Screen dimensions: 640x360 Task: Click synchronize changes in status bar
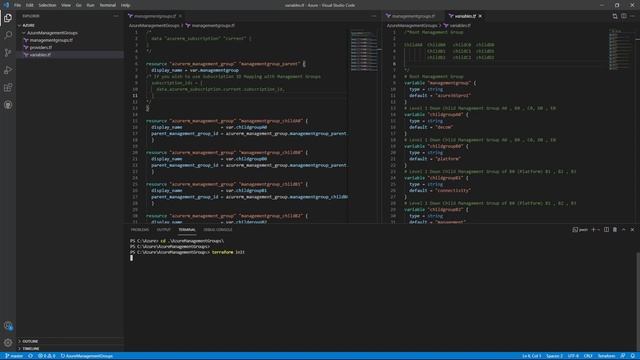pos(31,356)
